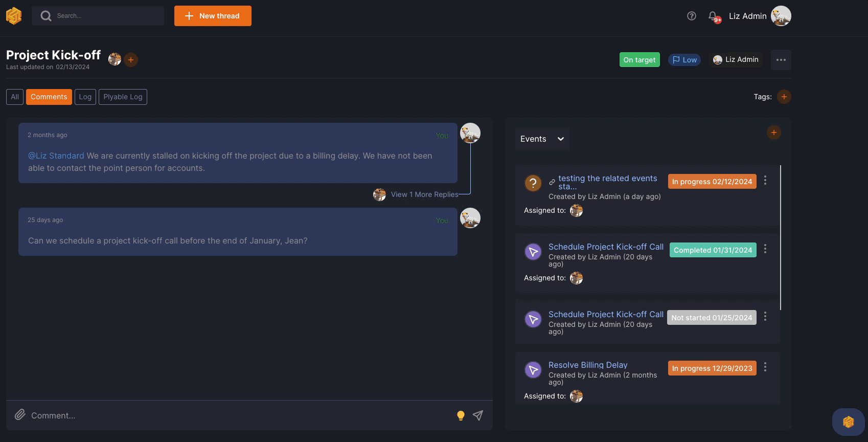Click the On target status badge
Screen dimensions: 868x442
pos(639,60)
